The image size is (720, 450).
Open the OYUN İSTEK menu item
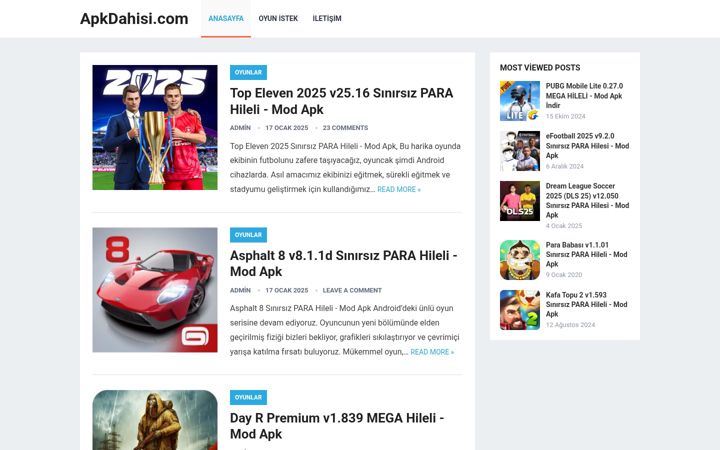point(278,18)
